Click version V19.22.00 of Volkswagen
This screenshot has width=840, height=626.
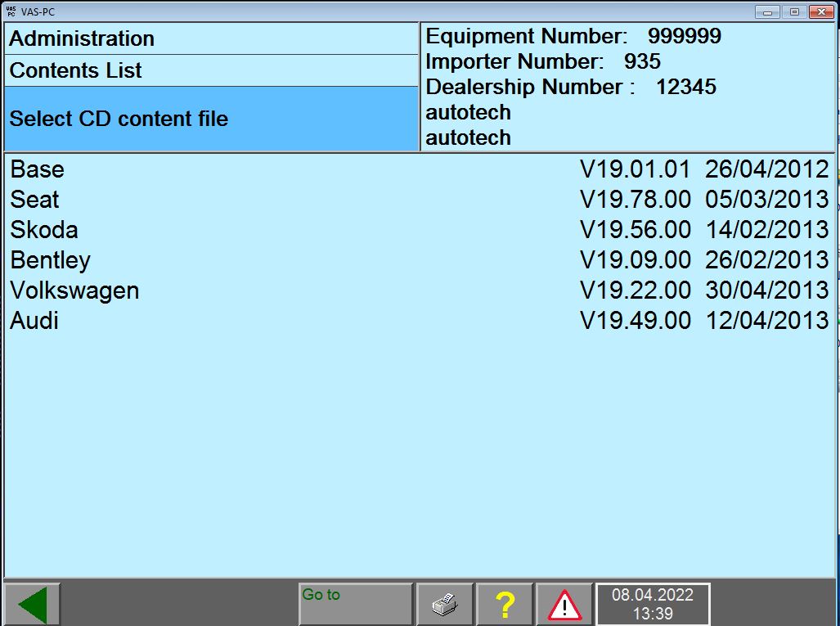(x=636, y=290)
